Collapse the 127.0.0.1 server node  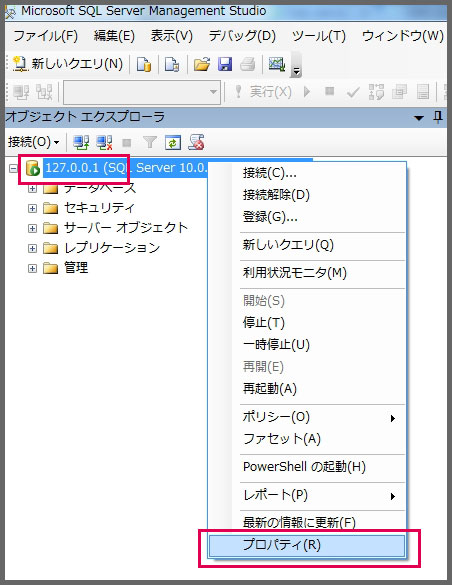tap(13, 169)
